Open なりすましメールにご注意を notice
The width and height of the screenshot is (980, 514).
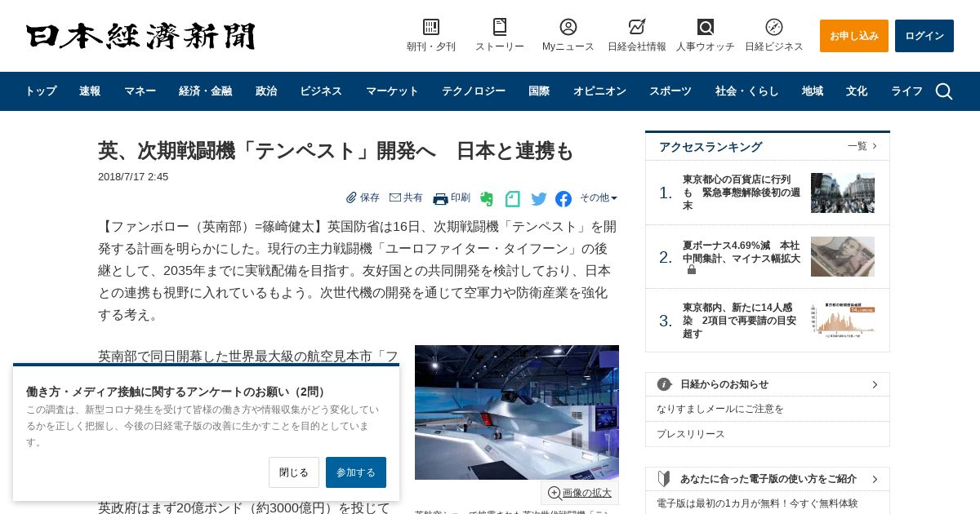[x=720, y=409]
